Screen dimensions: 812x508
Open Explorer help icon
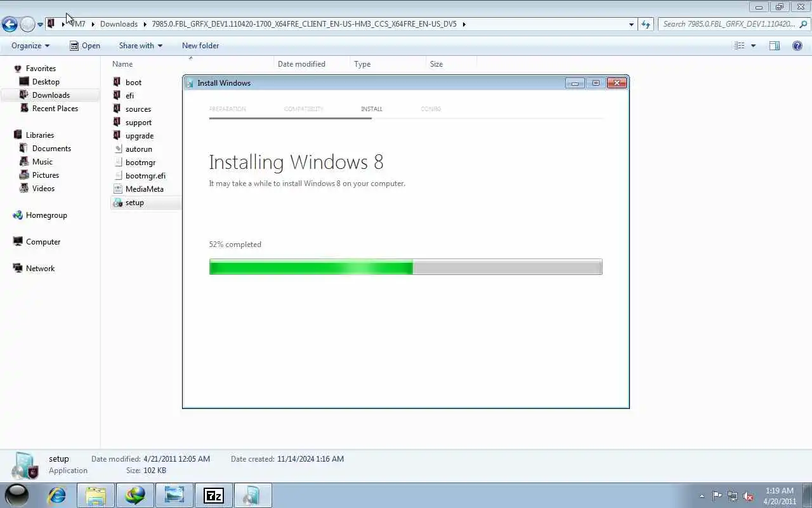797,46
